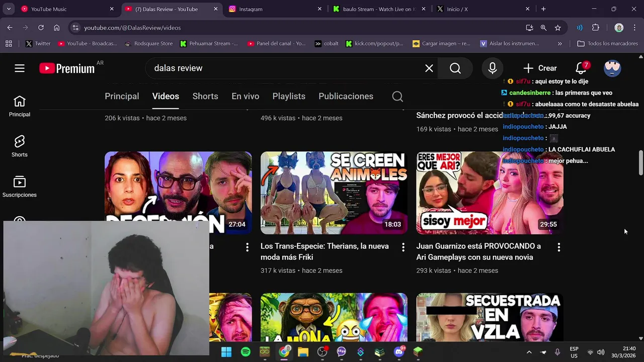
Task: Select the Videos channel tab
Action: coord(166,96)
